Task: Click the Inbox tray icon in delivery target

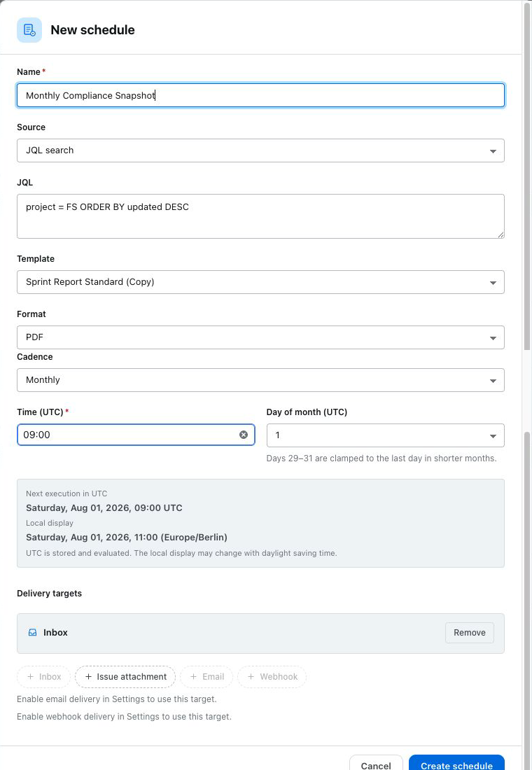Action: [x=32, y=633]
